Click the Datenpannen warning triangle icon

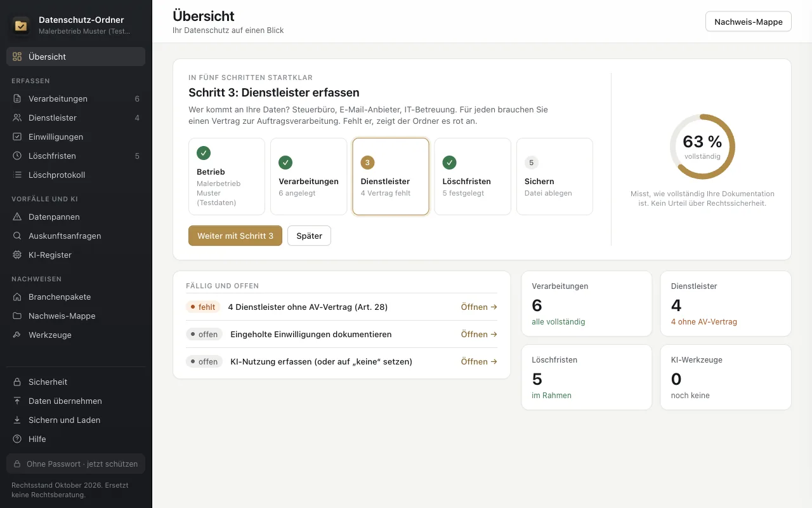tap(17, 217)
